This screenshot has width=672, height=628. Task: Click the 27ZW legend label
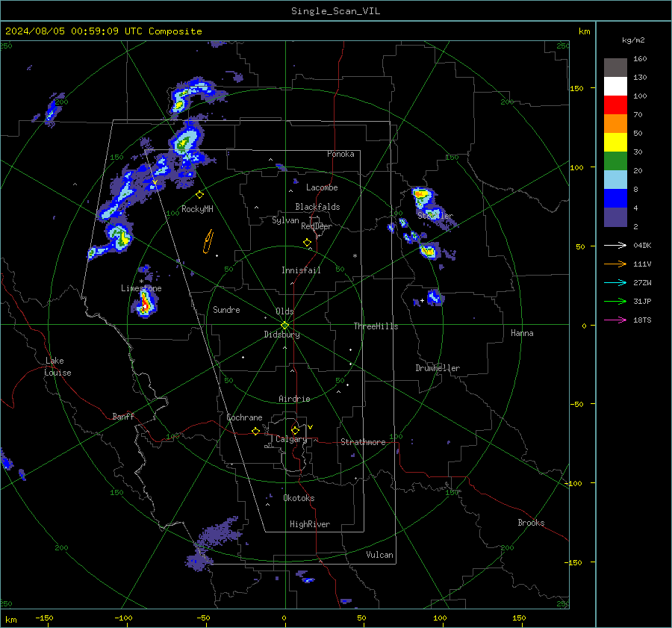(642, 282)
